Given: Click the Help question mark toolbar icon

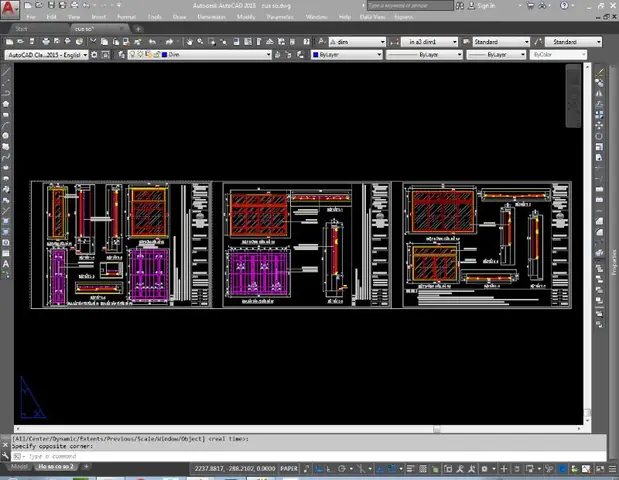Looking at the screenshot, I should pyautogui.click(x=306, y=41).
